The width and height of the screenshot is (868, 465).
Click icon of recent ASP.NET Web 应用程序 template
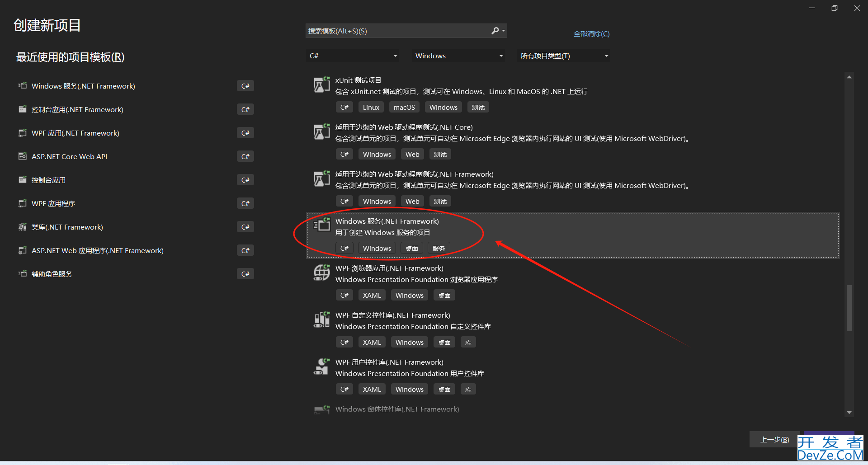click(x=23, y=250)
